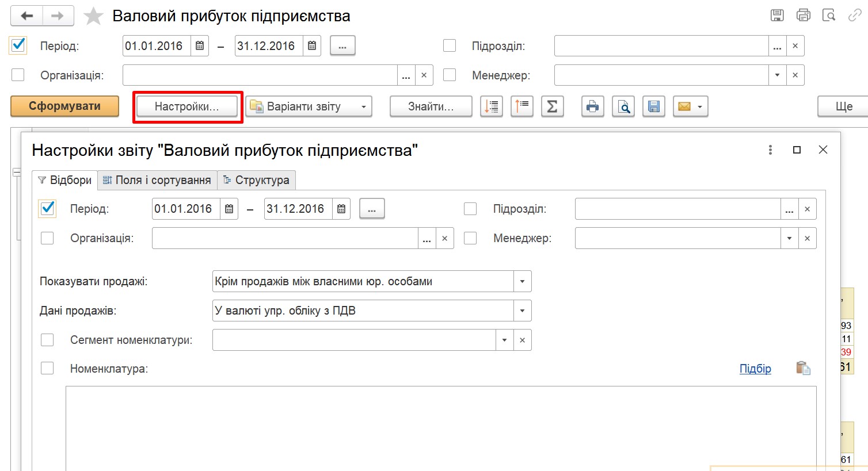Expand email button dropdown arrow
Viewport: 868px width, 471px height.
[x=701, y=106]
